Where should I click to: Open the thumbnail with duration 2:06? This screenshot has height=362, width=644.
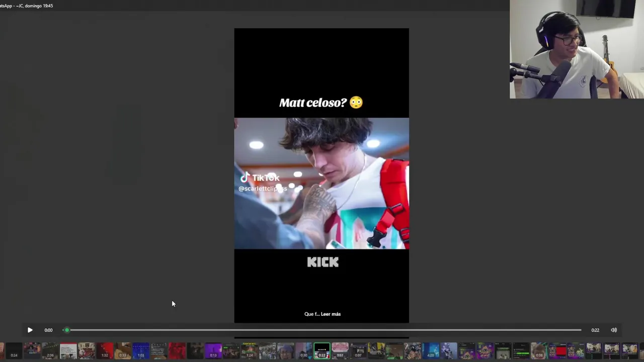(x=50, y=350)
